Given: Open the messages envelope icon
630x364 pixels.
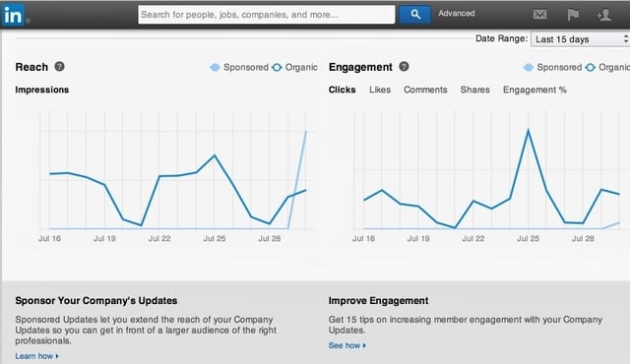Looking at the screenshot, I should pos(539,15).
